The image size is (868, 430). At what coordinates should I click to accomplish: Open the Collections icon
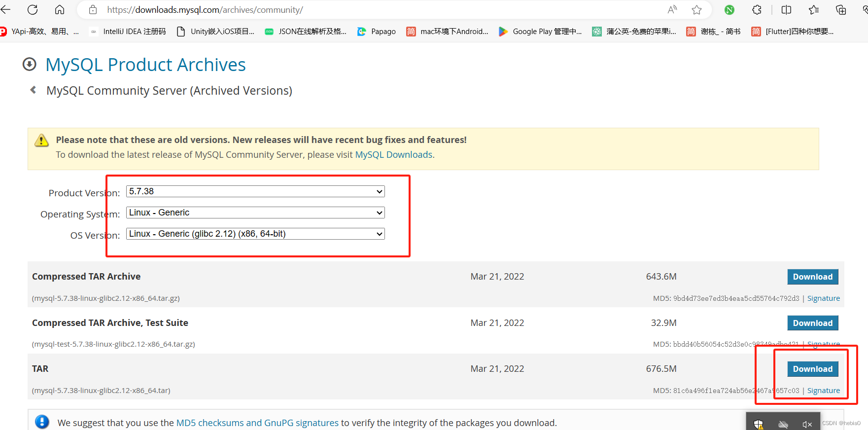tap(841, 9)
